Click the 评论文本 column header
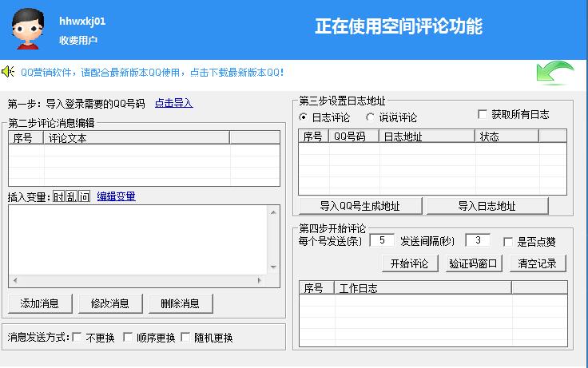The image size is (588, 368). [137, 138]
